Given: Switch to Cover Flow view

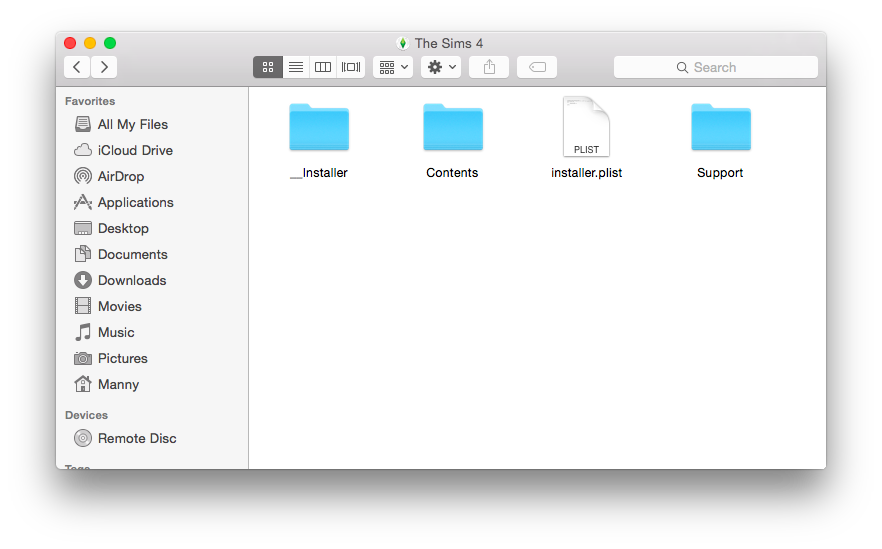Looking at the screenshot, I should [x=351, y=67].
